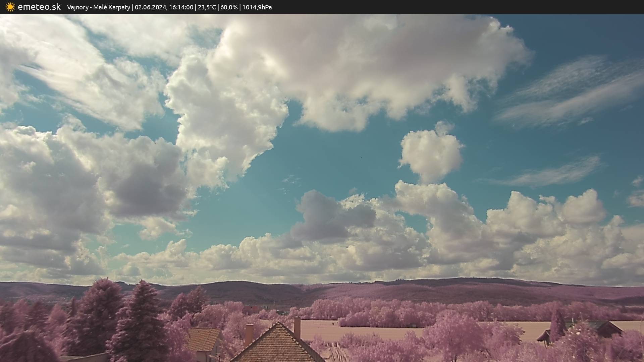Click the shorter left chimney on the roof
The width and height of the screenshot is (644, 362).
[249, 334]
